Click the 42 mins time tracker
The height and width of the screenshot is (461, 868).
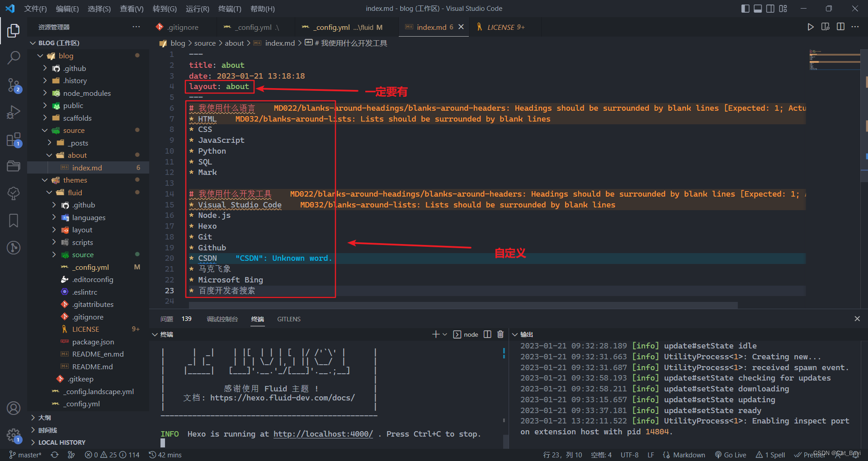pos(165,455)
